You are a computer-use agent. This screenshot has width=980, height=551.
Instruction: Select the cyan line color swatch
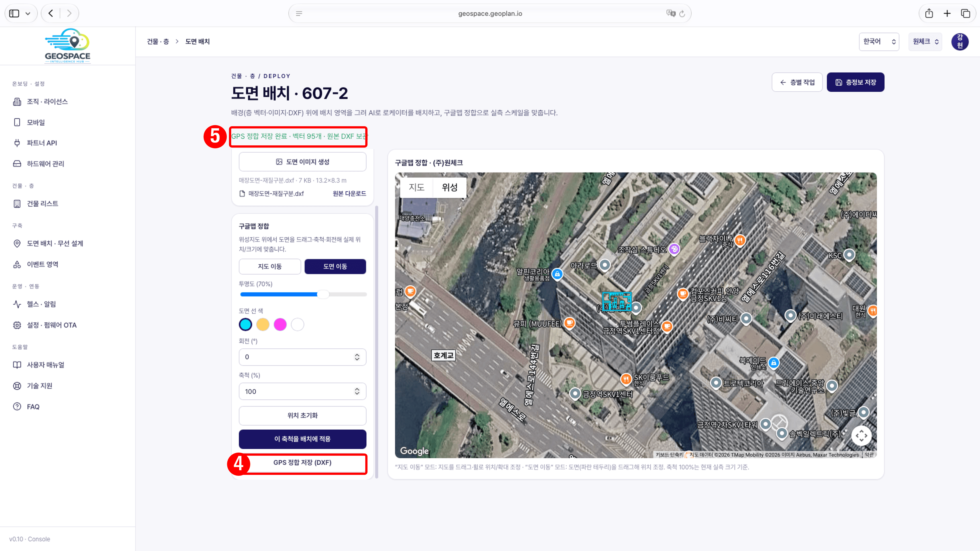coord(245,324)
